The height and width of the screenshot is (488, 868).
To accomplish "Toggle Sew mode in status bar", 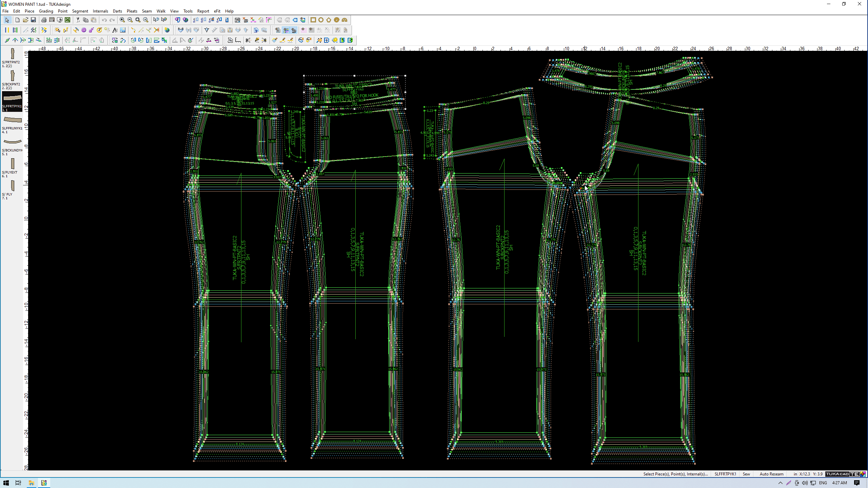I will pyautogui.click(x=746, y=474).
